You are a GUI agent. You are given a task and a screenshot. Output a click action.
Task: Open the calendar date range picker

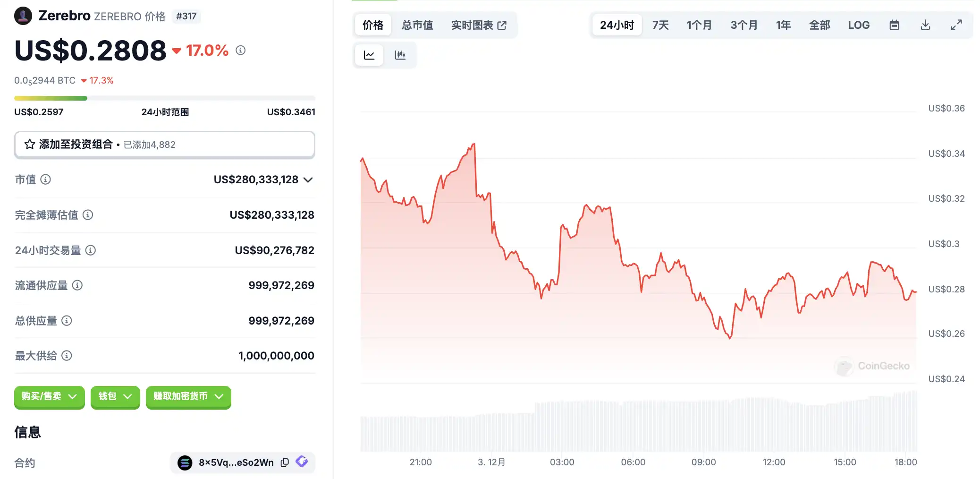[x=894, y=25]
